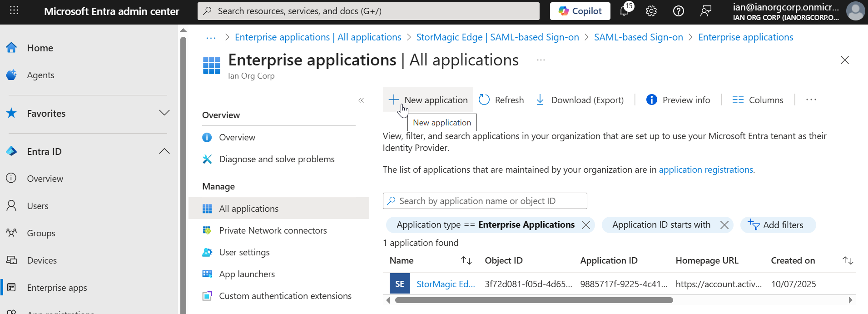The height and width of the screenshot is (314, 868).
Task: Remove the Application ID starts with filter
Action: [724, 225]
